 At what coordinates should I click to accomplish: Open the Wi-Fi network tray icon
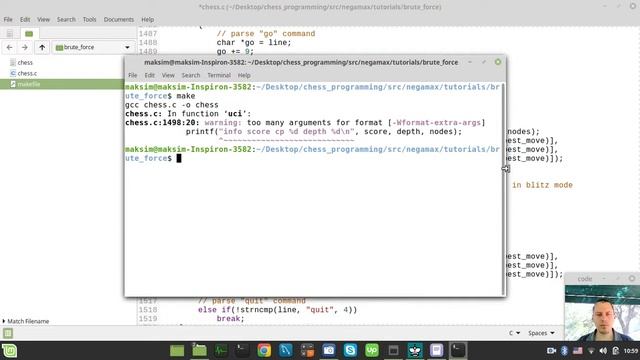pos(591,351)
